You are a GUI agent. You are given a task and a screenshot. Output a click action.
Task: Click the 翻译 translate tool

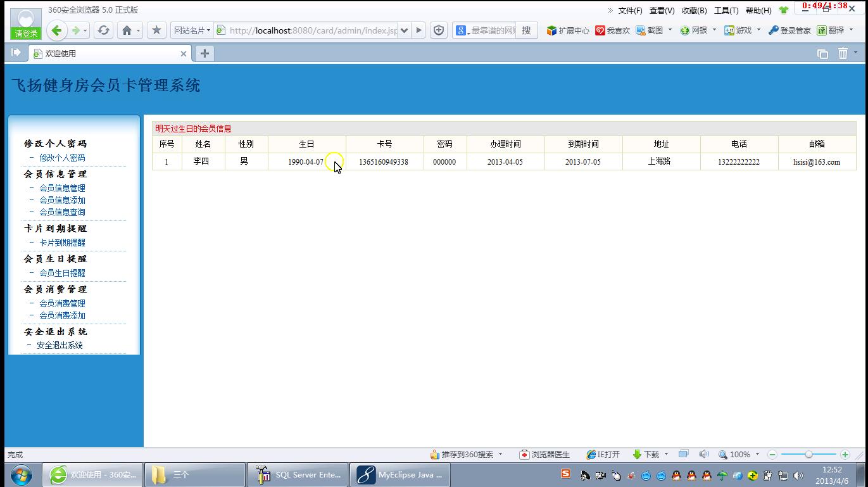(x=830, y=30)
